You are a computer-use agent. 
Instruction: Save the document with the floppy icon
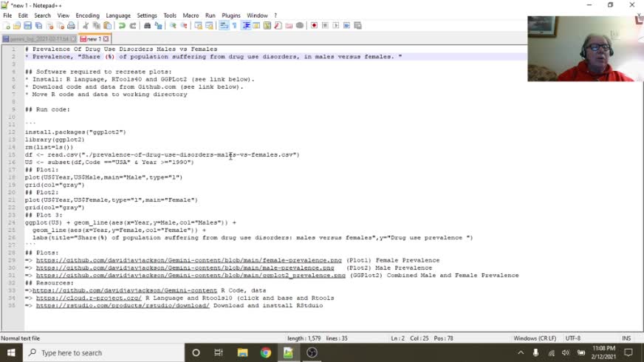pos(27,25)
